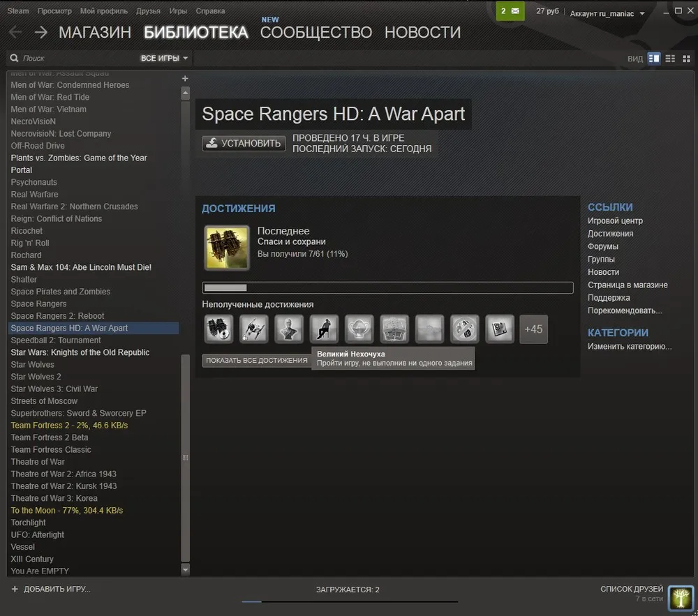Select the sitting man achievement icon
This screenshot has height=616, width=698.
click(x=324, y=329)
